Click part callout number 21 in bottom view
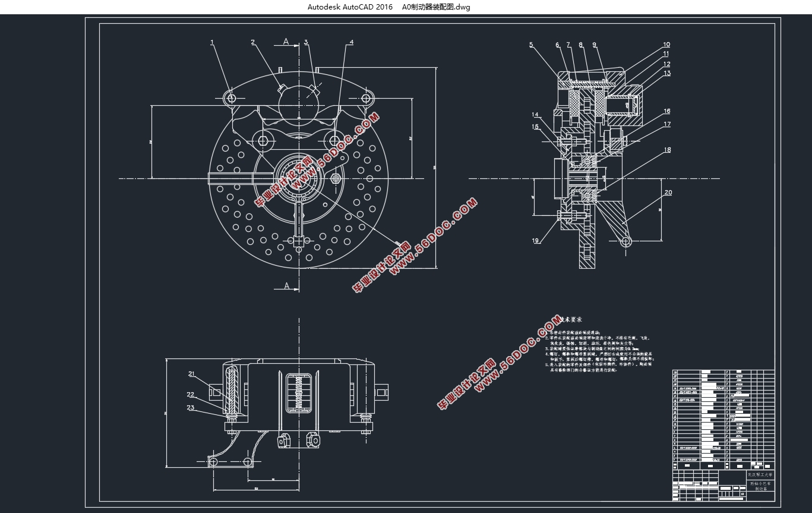 tap(191, 374)
